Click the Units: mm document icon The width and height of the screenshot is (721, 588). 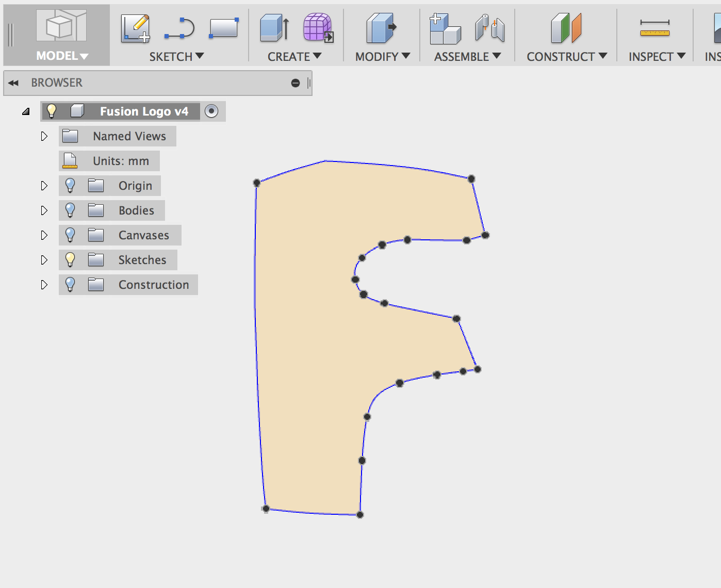(x=70, y=161)
